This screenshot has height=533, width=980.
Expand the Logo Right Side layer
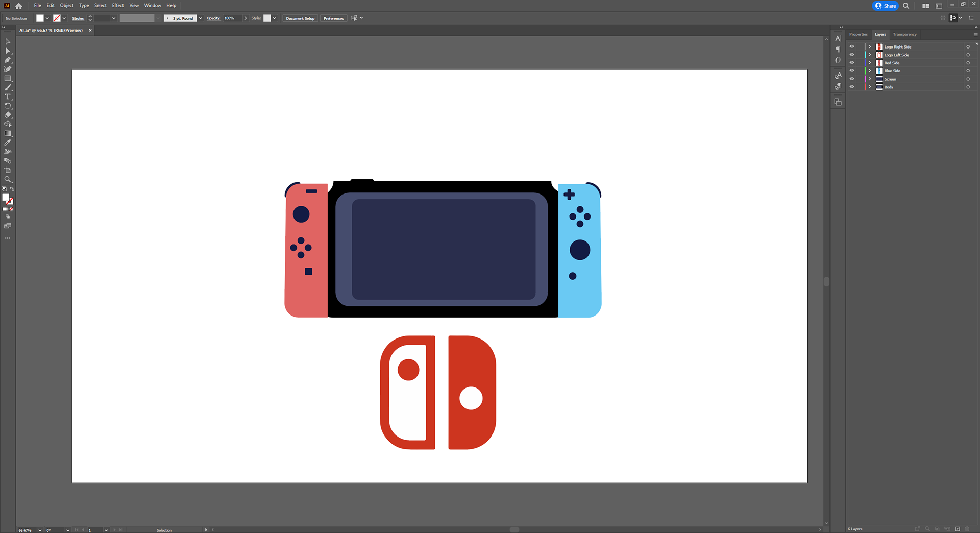point(870,46)
